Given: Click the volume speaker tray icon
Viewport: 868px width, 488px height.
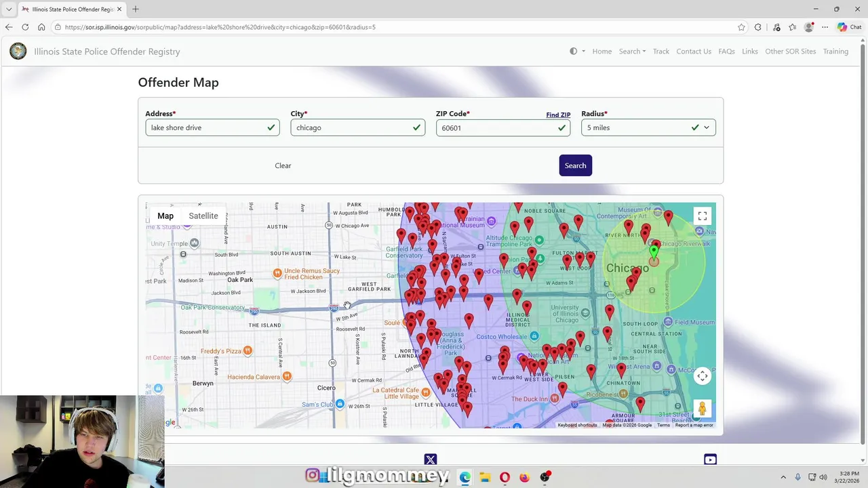Looking at the screenshot, I should pyautogui.click(x=823, y=477).
